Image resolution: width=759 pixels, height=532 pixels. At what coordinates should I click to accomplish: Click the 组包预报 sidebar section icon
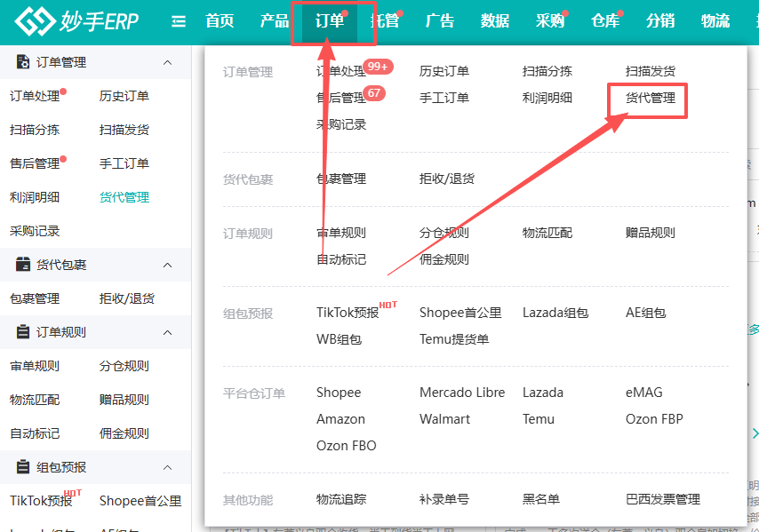23,467
